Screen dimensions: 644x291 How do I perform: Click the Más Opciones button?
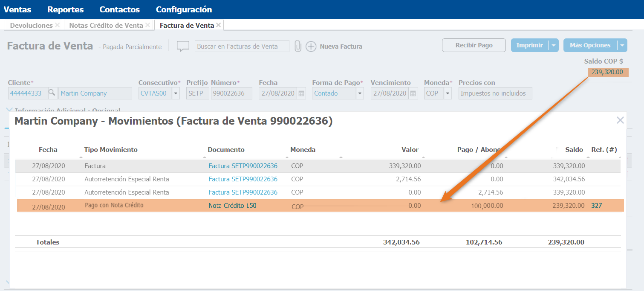590,45
